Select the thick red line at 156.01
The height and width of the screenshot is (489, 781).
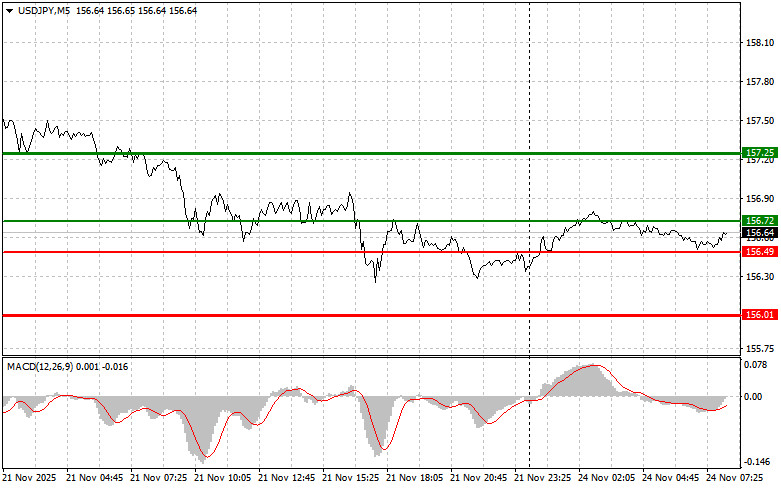coord(300,315)
